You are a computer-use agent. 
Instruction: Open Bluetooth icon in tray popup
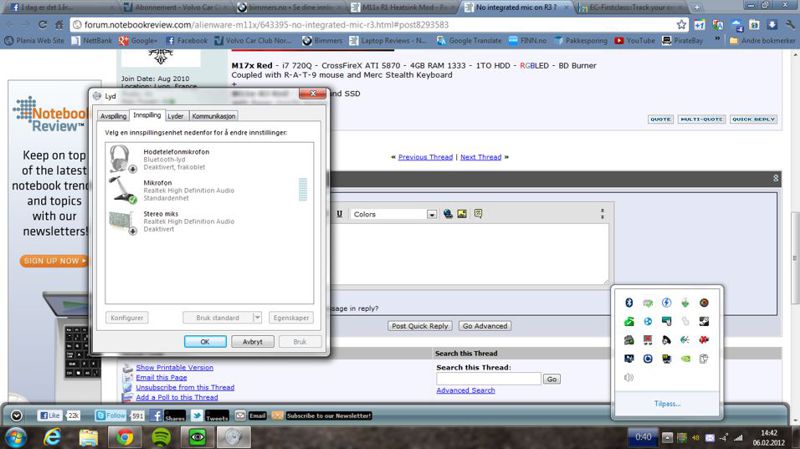pyautogui.click(x=629, y=303)
